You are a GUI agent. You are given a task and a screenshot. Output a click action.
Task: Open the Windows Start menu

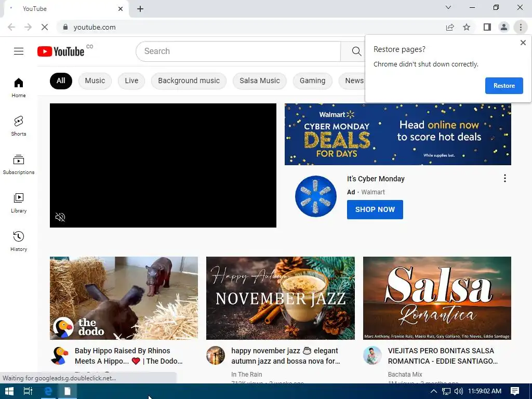[9, 391]
